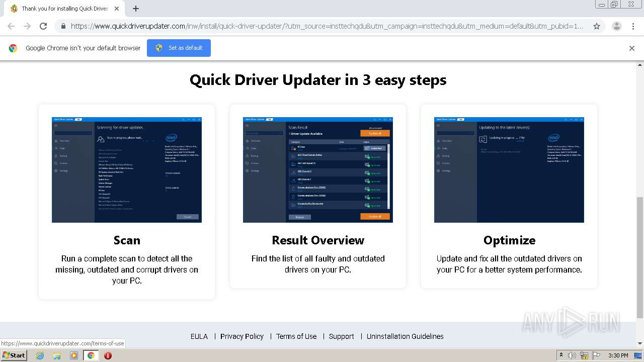
Task: Click the Scan heading
Action: (127, 240)
